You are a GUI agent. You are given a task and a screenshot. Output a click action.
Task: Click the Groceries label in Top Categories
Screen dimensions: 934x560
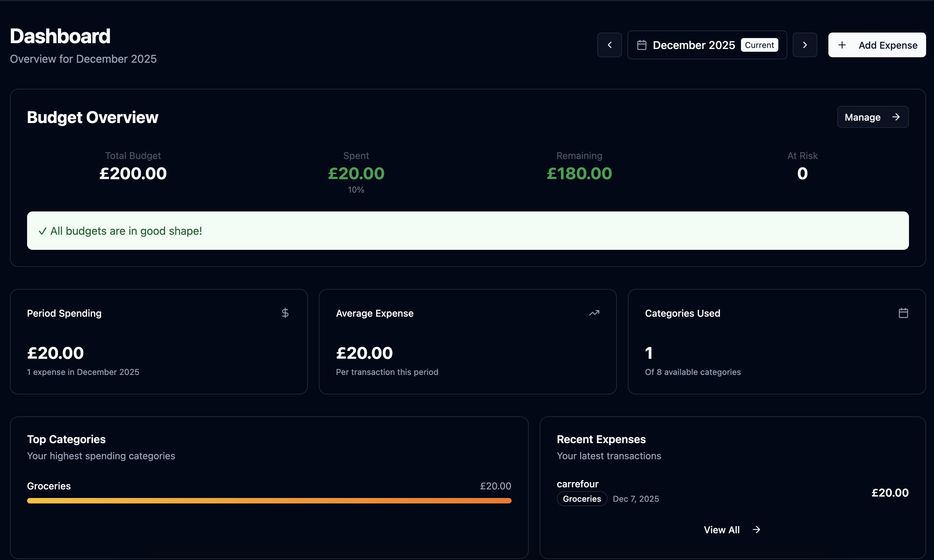point(49,486)
